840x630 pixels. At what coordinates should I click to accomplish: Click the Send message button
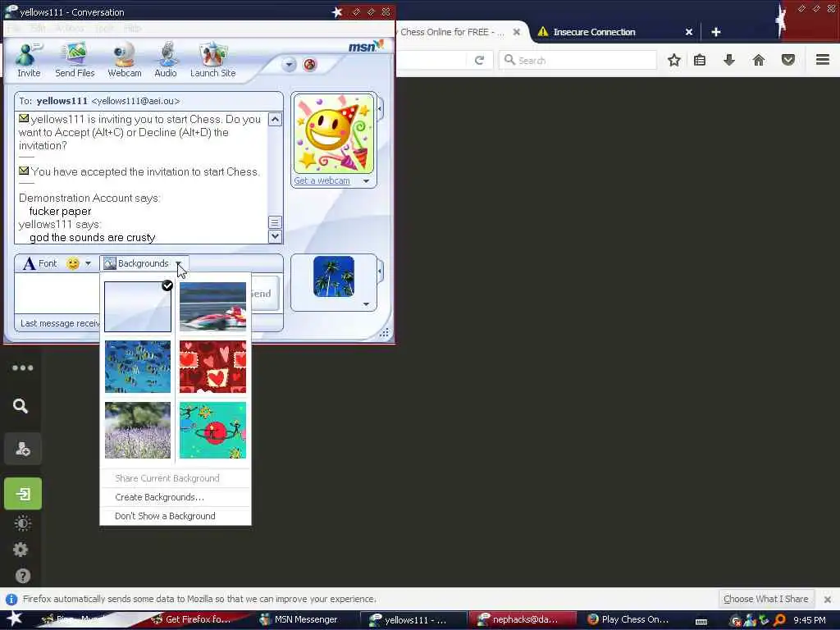point(264,294)
